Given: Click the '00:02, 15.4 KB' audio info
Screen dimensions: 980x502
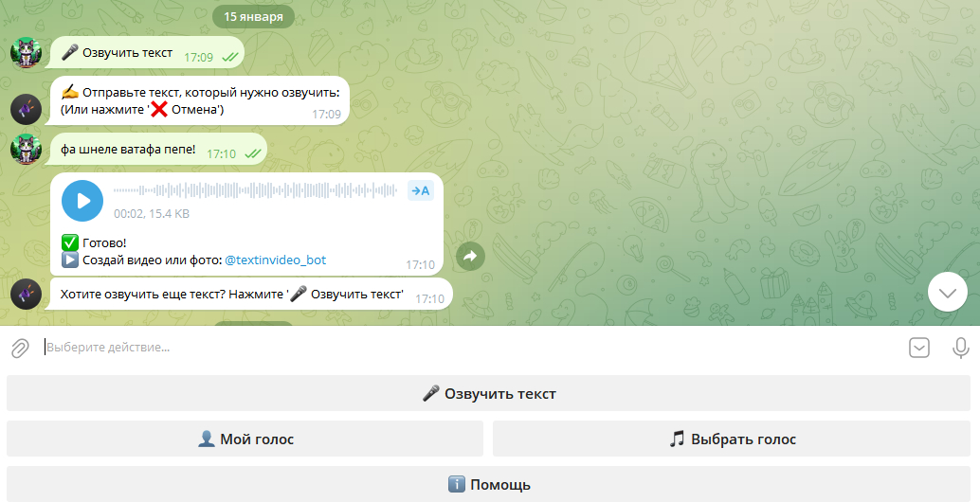Looking at the screenshot, I should point(152,213).
